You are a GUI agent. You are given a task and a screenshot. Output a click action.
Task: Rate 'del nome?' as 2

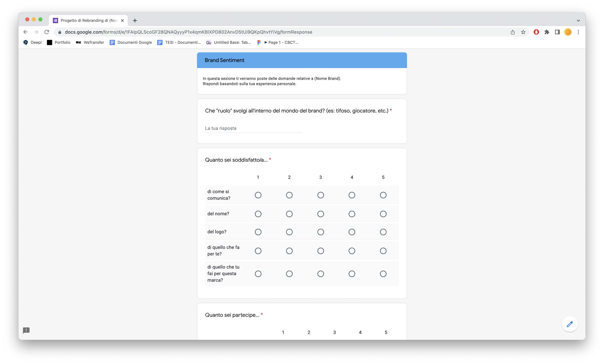[x=289, y=214]
